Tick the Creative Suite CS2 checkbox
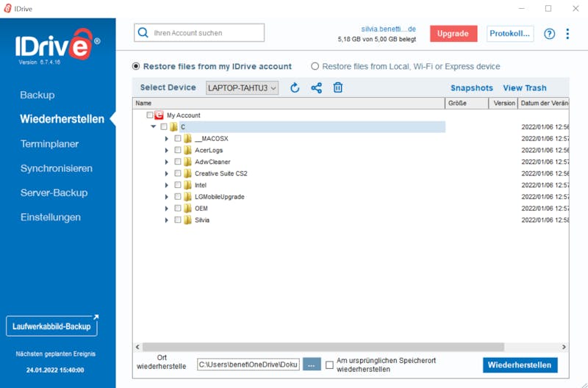Viewport: 588px width, 388px height. [178, 173]
